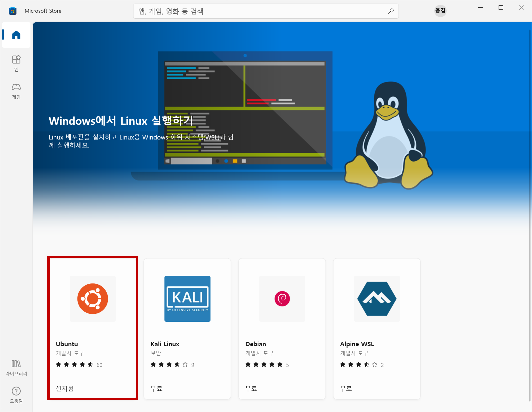Open the Apps (앱) section icon

coord(16,60)
